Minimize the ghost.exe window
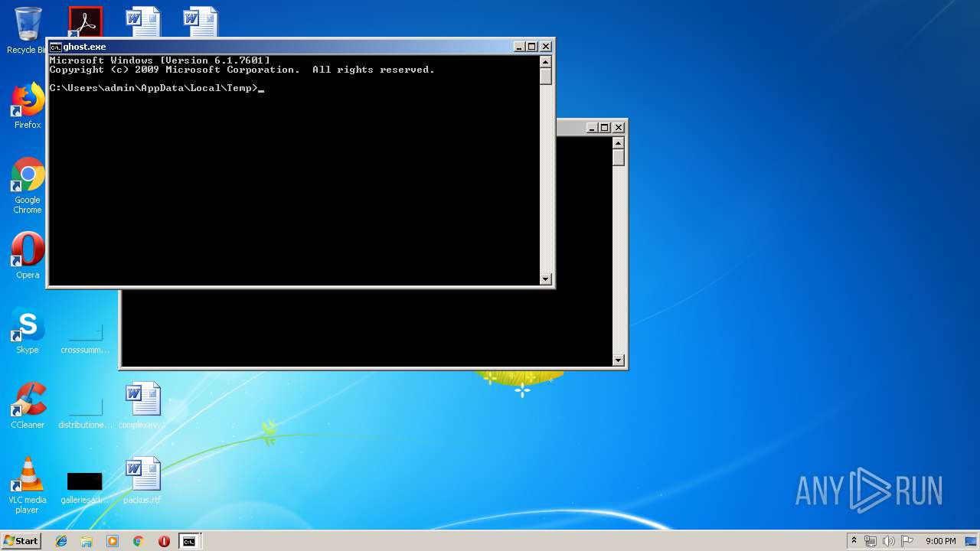 coord(519,47)
